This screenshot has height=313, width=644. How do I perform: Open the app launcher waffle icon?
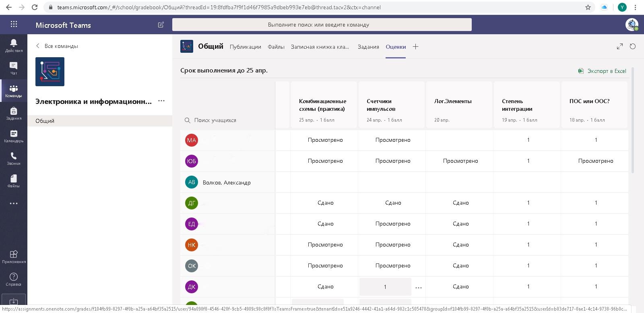coord(14,24)
